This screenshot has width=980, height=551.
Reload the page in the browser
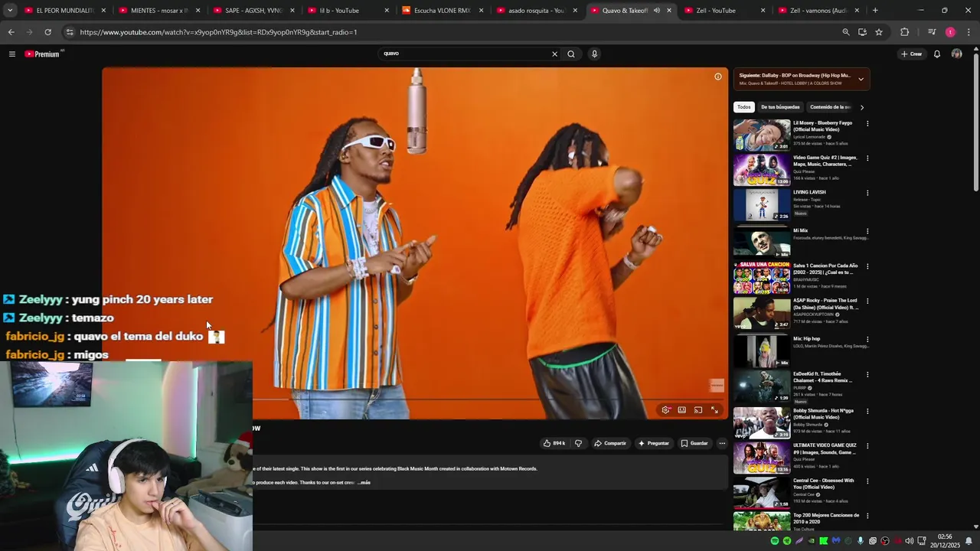pos(47,32)
